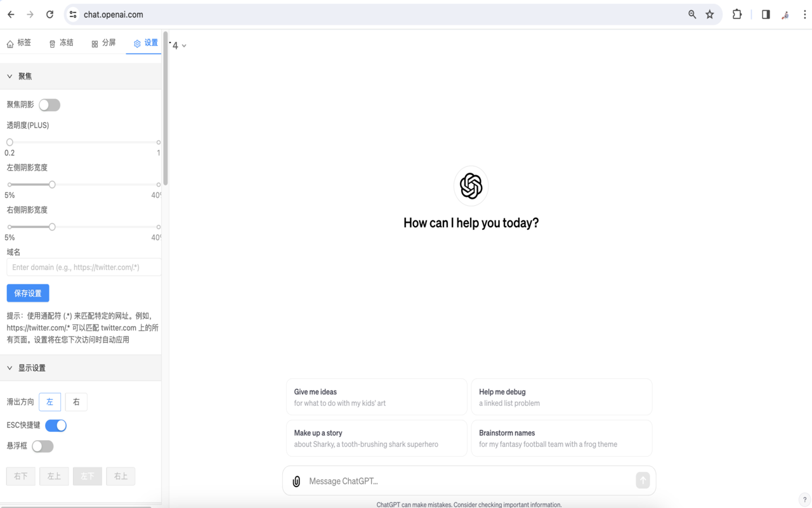
Task: Disable the ESC快捷键 toggle
Action: 56,425
